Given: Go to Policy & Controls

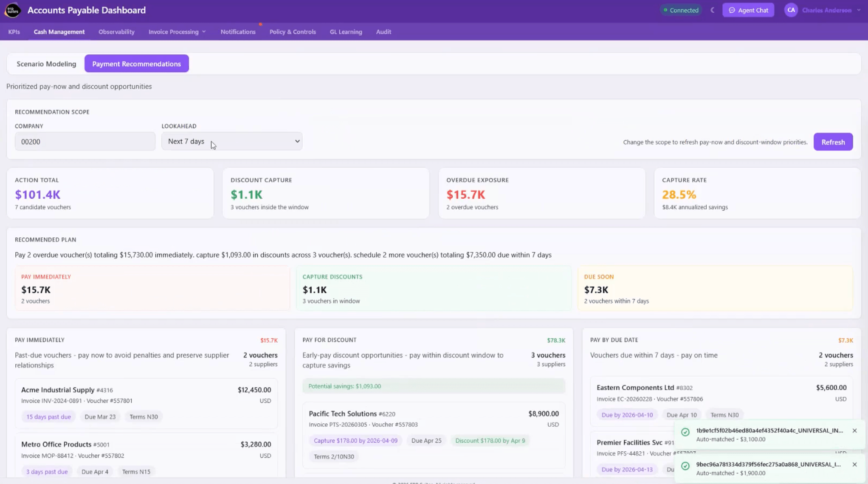Looking at the screenshot, I should click(293, 32).
